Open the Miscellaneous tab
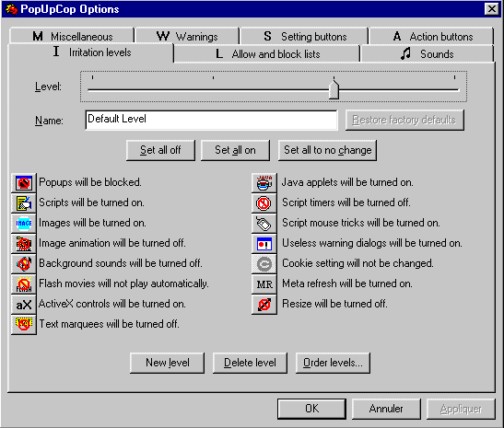 [x=72, y=36]
